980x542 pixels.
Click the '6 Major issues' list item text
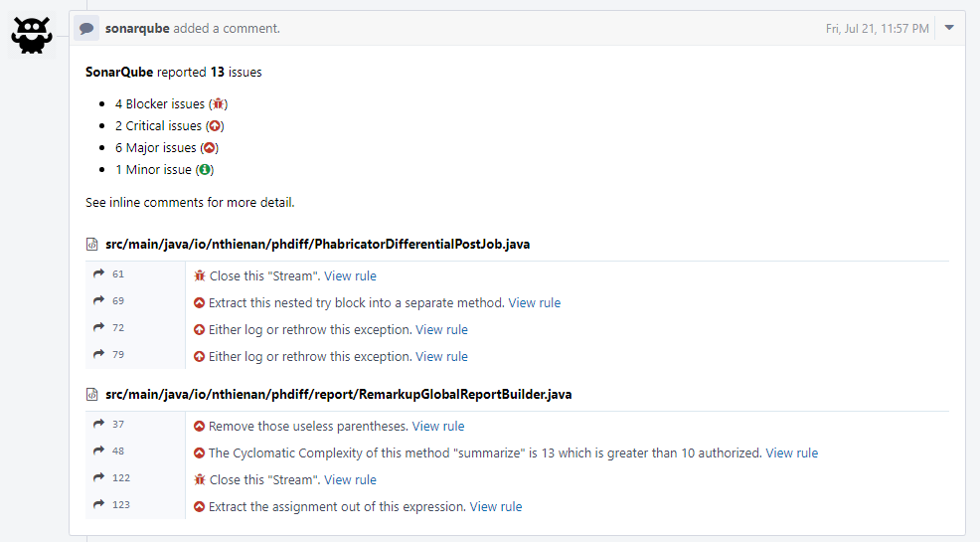pos(167,147)
